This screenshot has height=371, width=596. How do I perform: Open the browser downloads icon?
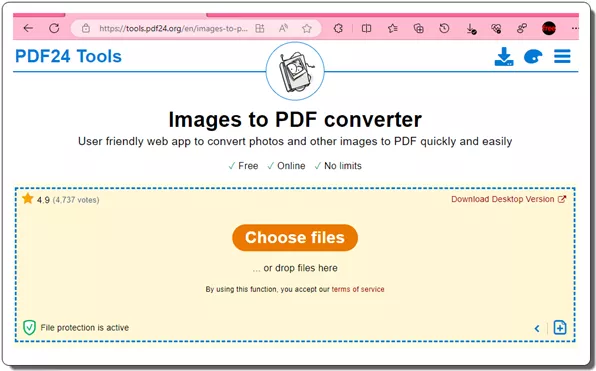point(471,29)
